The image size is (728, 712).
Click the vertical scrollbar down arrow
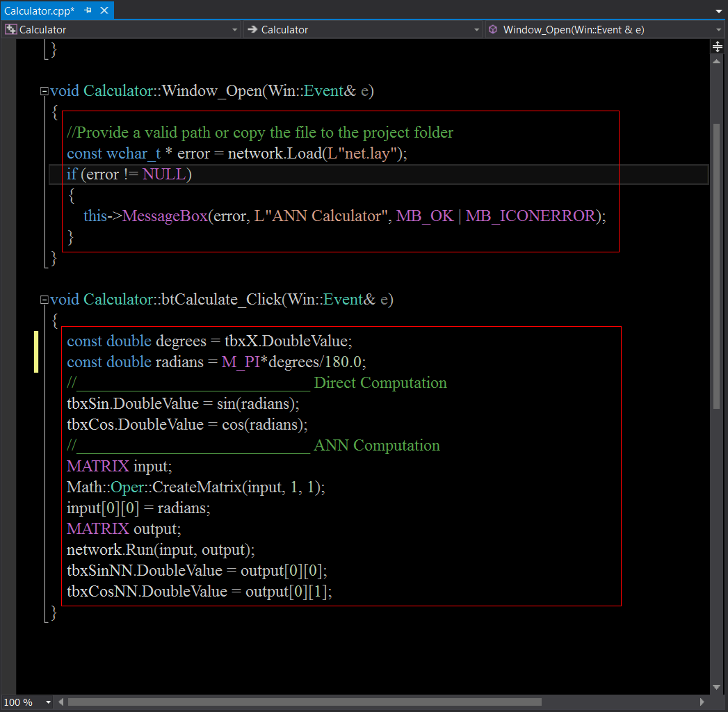716,687
